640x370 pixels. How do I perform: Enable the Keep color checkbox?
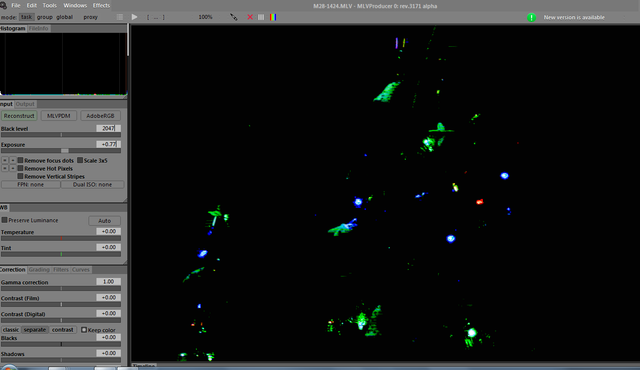(x=84, y=330)
